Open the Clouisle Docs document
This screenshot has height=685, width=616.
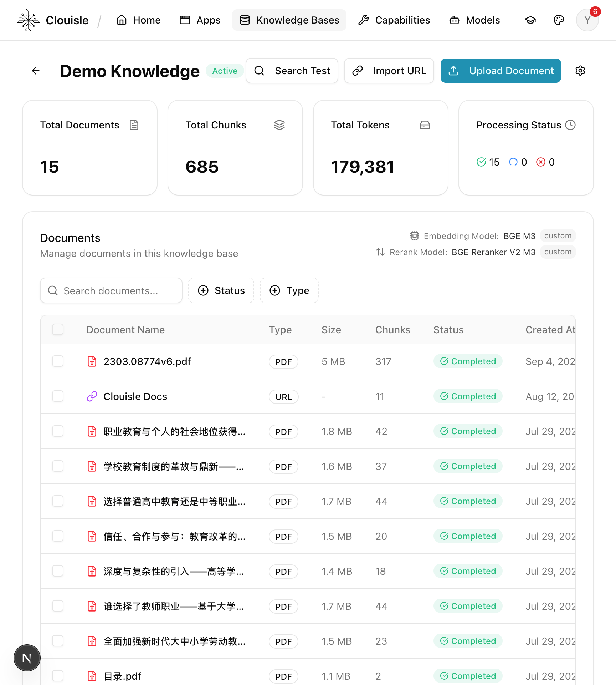click(x=135, y=396)
